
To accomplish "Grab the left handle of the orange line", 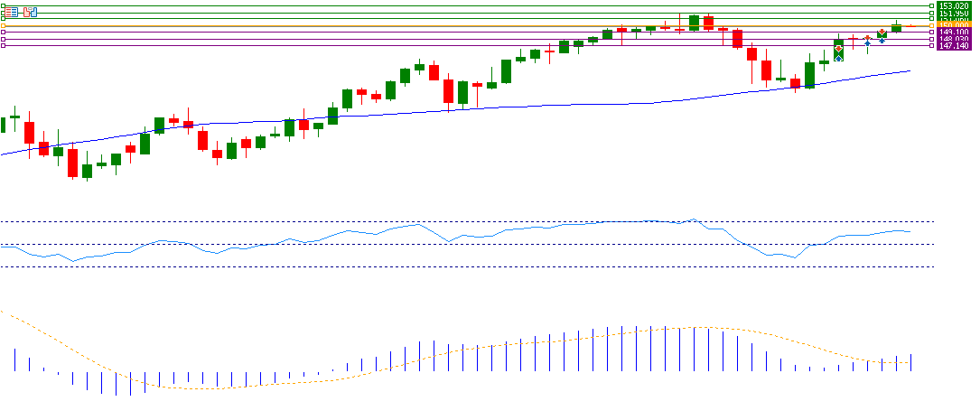I will point(3,26).
